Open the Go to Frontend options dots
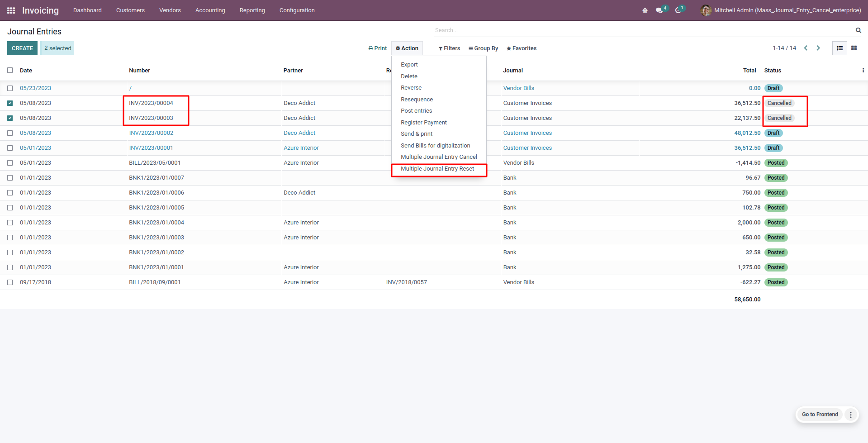This screenshot has height=443, width=868. click(x=850, y=414)
